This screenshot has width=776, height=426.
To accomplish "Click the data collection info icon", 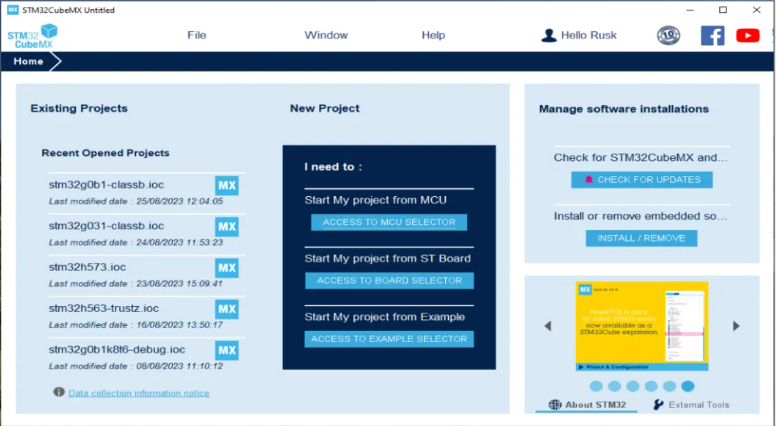I will [59, 392].
